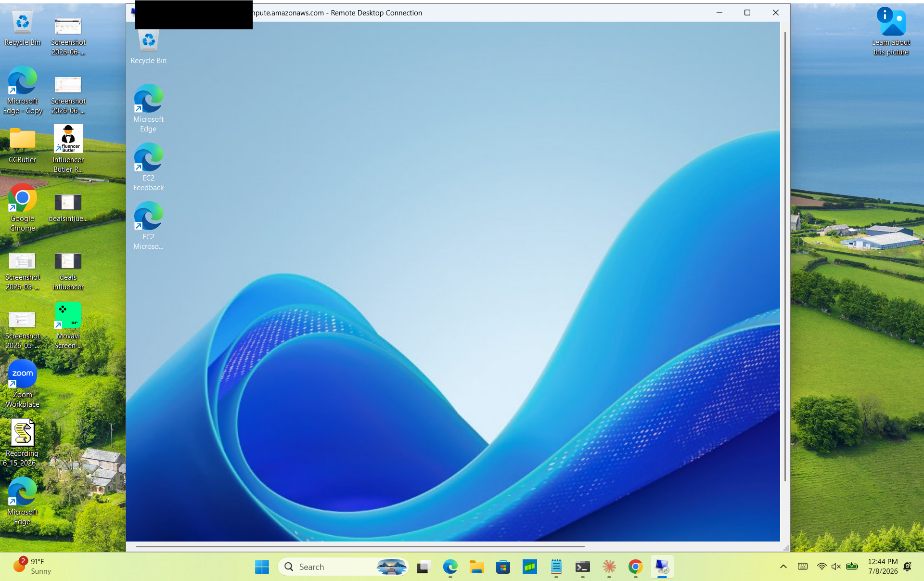
Task: Open Microsoft Store from taskbar
Action: pos(503,567)
